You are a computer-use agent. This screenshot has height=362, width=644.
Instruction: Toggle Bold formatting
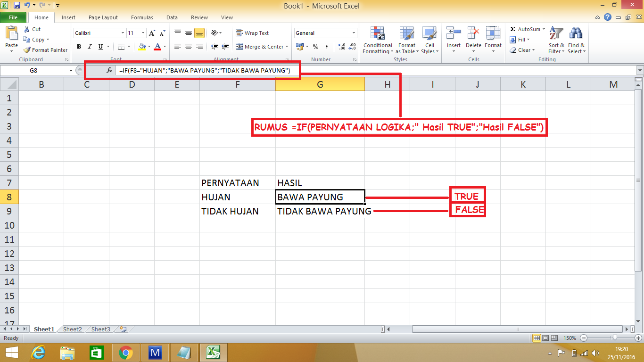click(x=79, y=47)
